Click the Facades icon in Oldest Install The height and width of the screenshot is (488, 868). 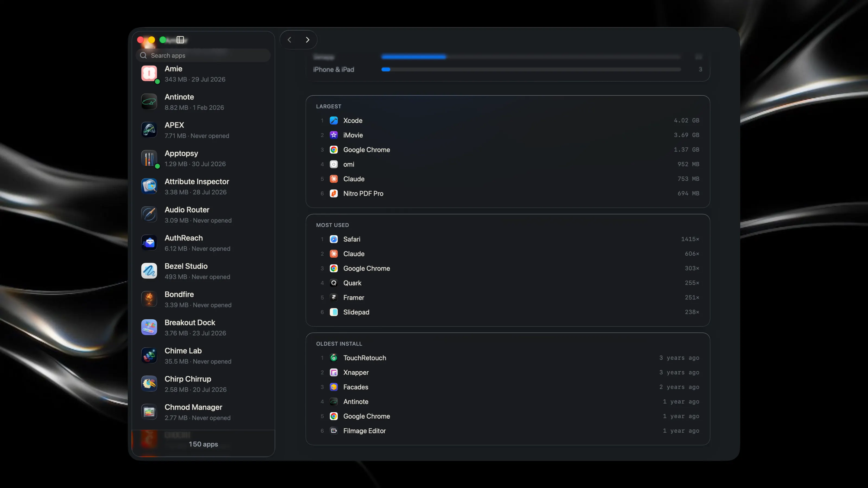click(x=334, y=387)
